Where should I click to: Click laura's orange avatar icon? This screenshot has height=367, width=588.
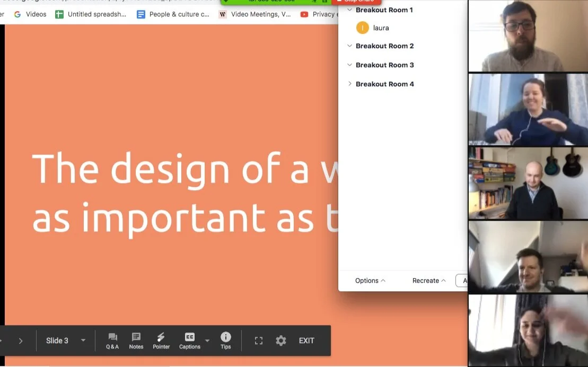point(363,28)
